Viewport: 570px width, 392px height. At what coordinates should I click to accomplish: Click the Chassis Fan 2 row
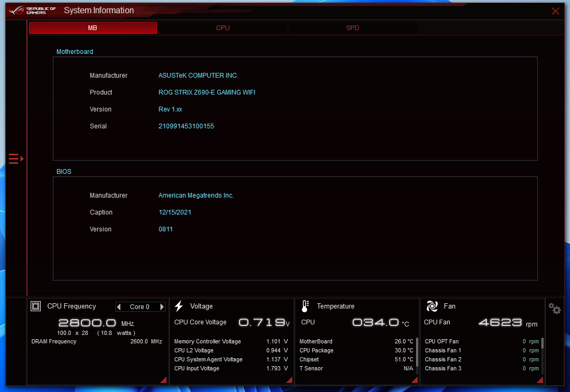[482, 359]
